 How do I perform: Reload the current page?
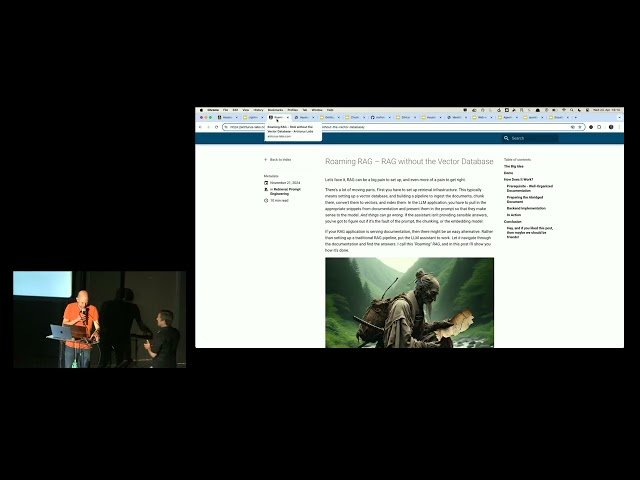(x=217, y=127)
